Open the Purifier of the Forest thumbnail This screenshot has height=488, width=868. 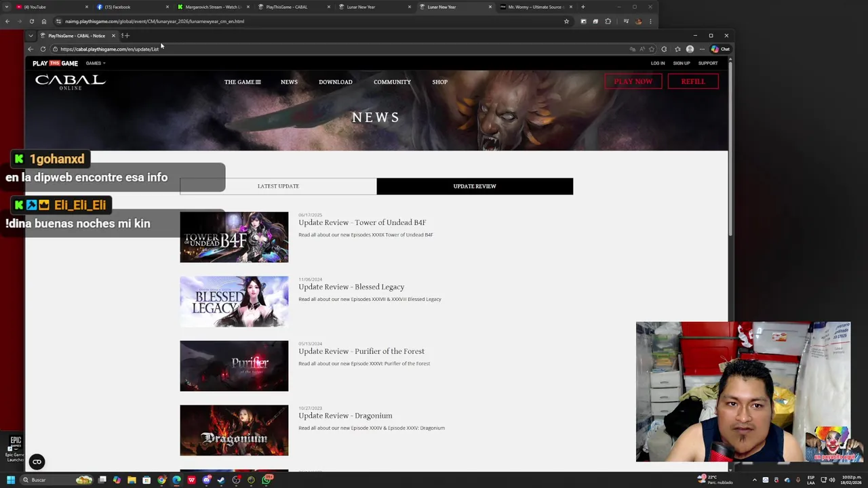tap(234, 366)
